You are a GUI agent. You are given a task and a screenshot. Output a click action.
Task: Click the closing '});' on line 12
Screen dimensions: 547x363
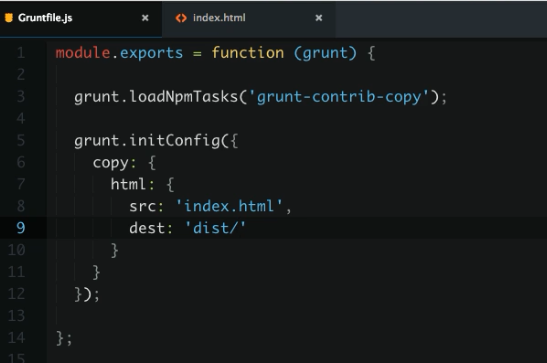87,294
